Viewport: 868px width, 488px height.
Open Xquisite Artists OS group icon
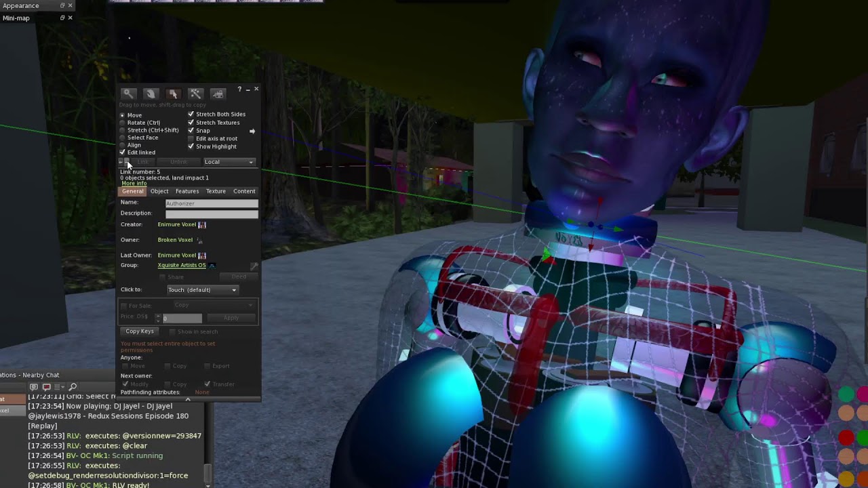212,266
